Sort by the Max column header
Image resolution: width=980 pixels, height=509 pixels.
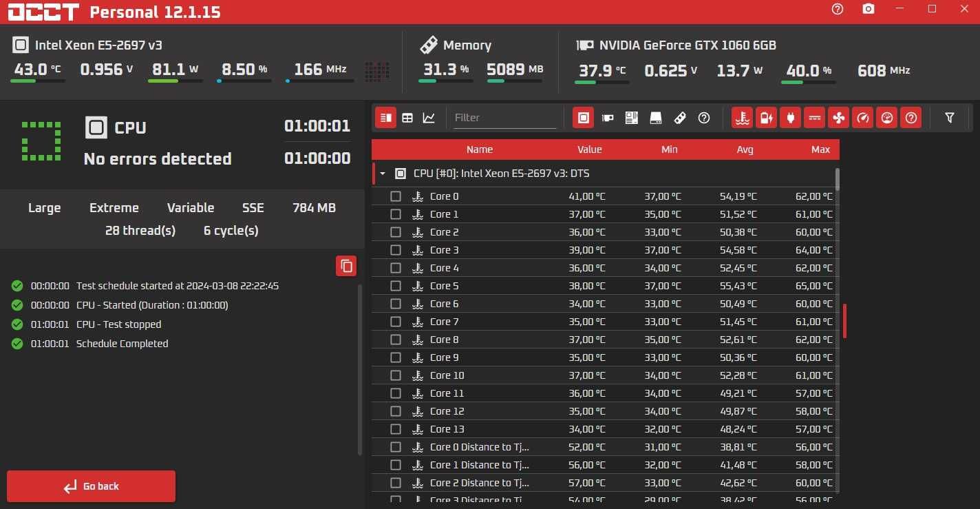coord(821,149)
